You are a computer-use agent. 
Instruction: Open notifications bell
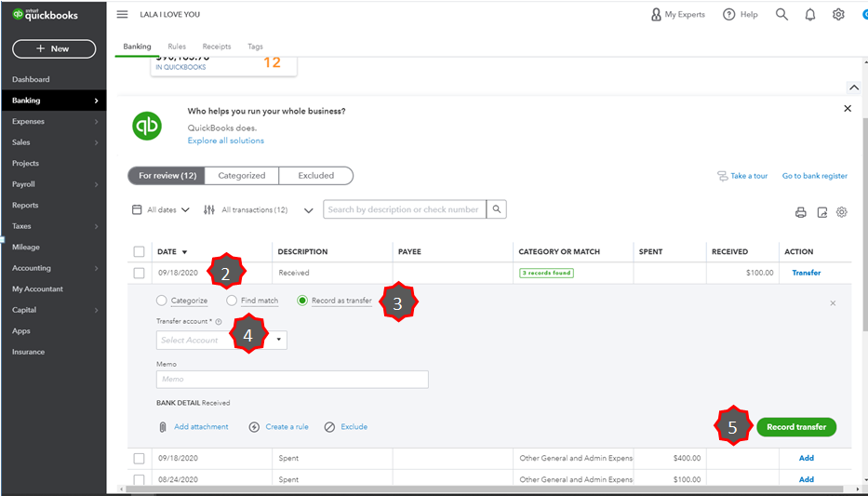coord(810,15)
